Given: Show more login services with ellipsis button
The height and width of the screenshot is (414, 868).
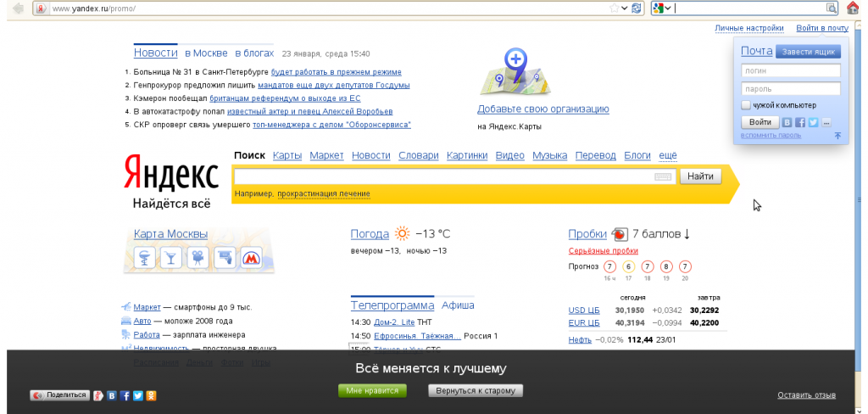Looking at the screenshot, I should point(826,122).
